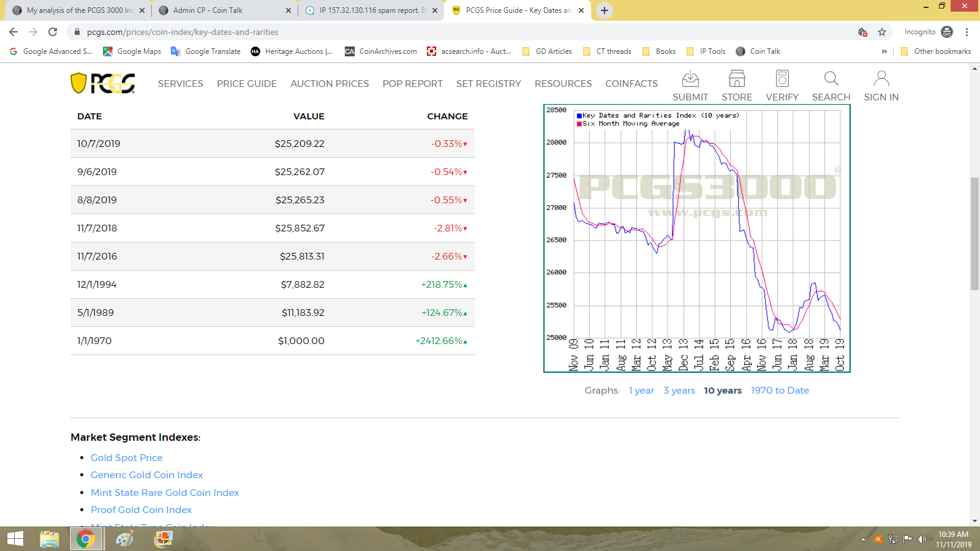Open Google Advanced Search bookmark
Viewport: 980px width, 551px height.
click(x=51, y=51)
